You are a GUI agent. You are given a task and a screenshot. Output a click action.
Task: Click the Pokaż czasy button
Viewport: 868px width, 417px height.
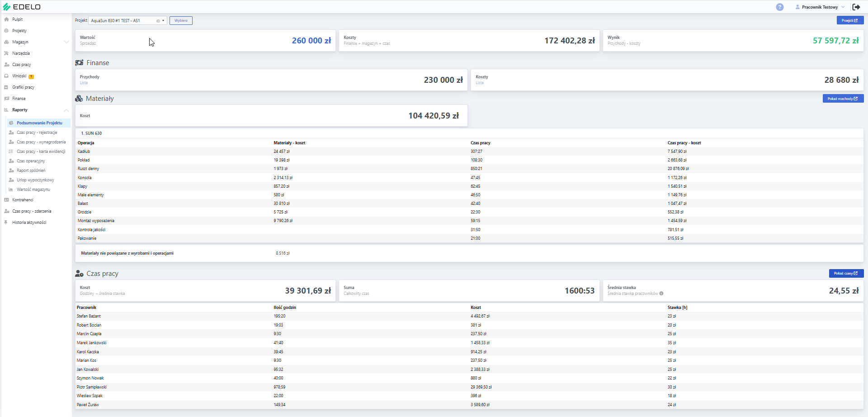click(846, 273)
